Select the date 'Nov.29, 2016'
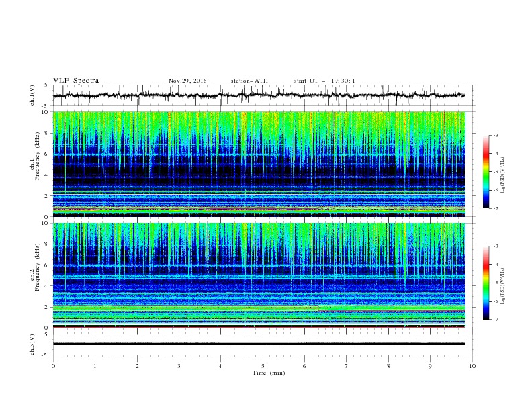Screen dimensions: 532x411 click(x=187, y=81)
